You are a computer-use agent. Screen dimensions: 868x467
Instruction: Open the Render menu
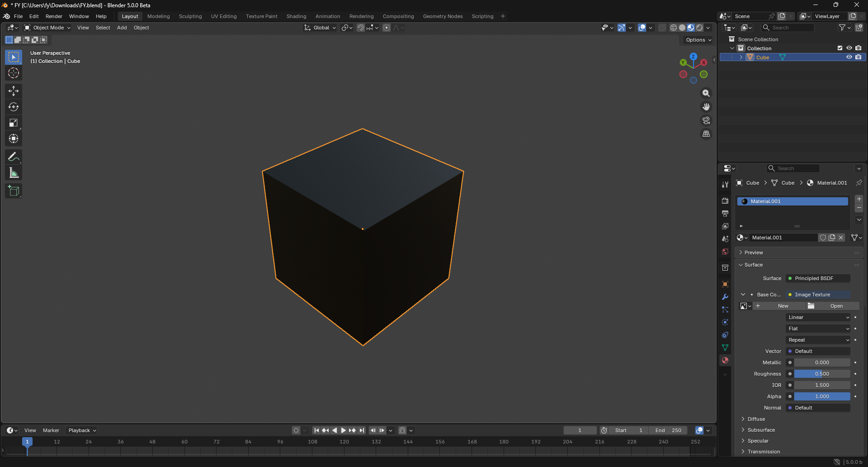coord(54,16)
